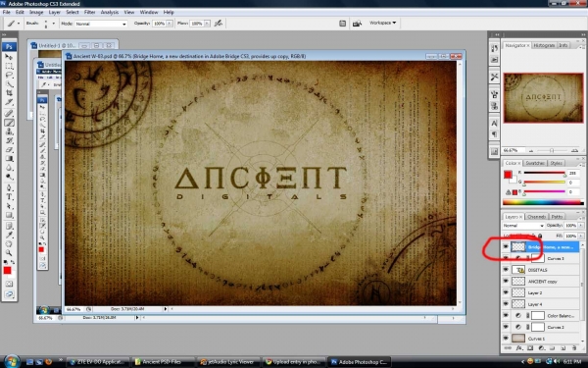Click the Go to Bridge icon

click(x=357, y=24)
